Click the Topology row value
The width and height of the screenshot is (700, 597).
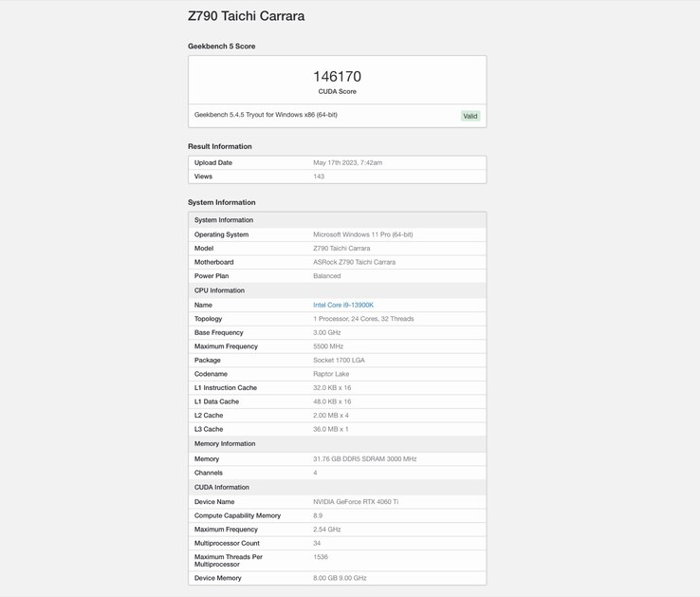tap(363, 319)
